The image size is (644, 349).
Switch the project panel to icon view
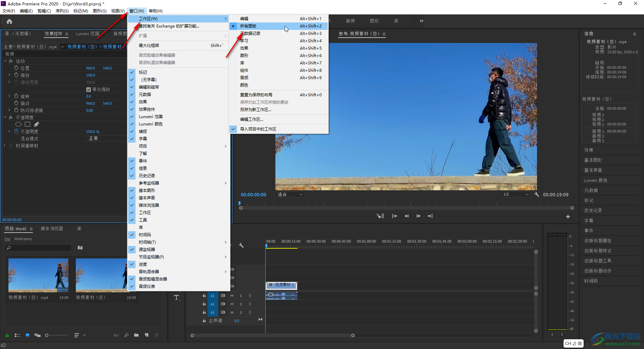(x=28, y=335)
